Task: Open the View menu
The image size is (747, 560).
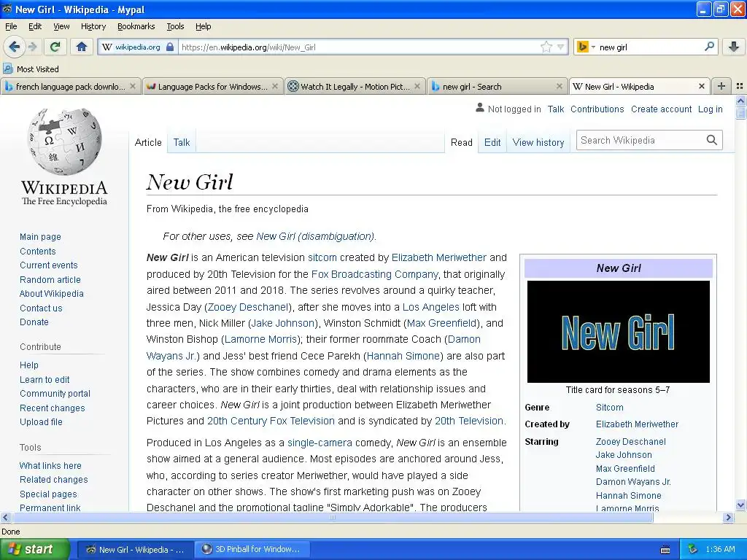Action: 61,26
